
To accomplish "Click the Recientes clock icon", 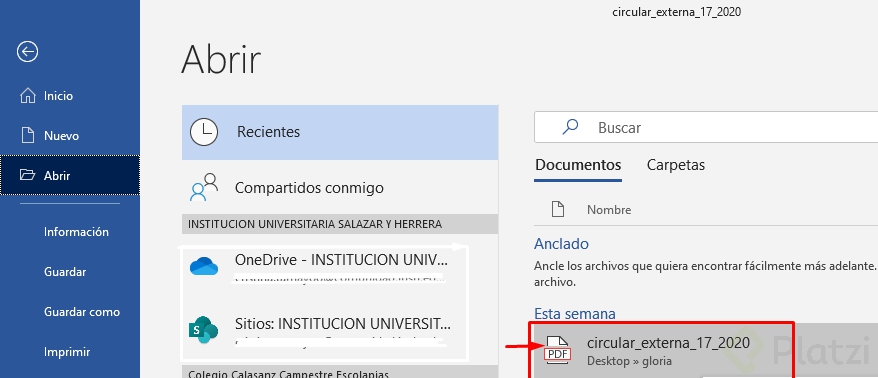I will click(x=204, y=132).
